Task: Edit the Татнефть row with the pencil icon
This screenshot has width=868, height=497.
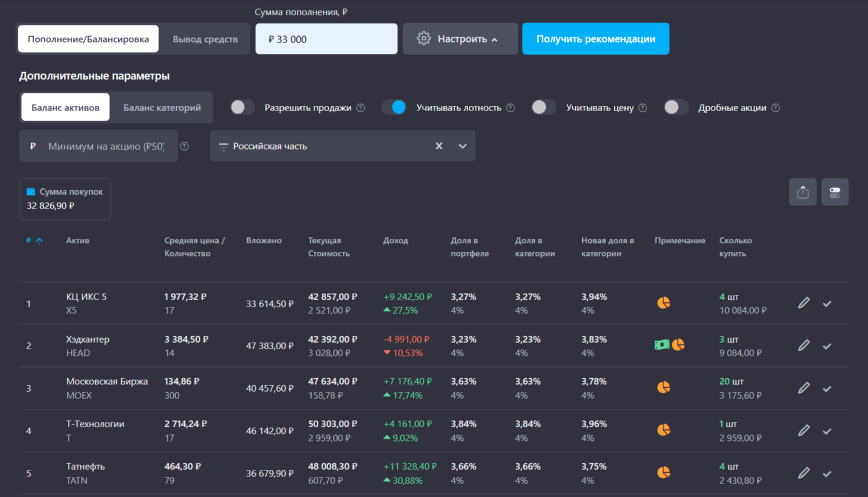Action: (x=804, y=473)
